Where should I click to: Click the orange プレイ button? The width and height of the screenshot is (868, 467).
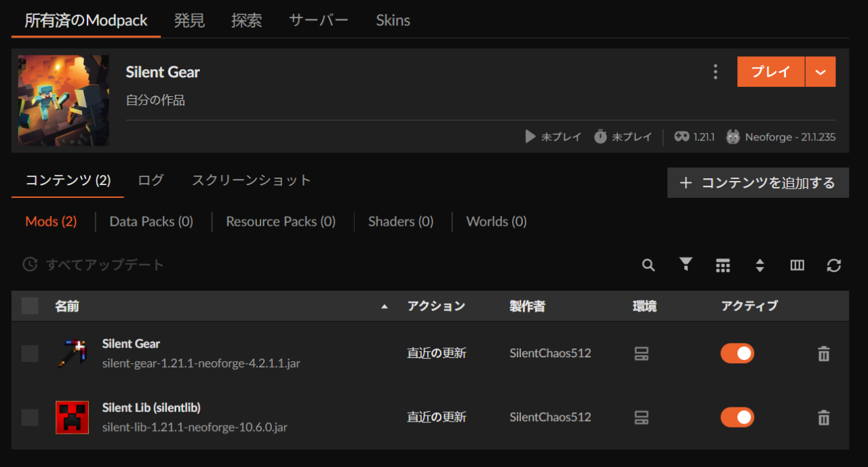point(771,72)
